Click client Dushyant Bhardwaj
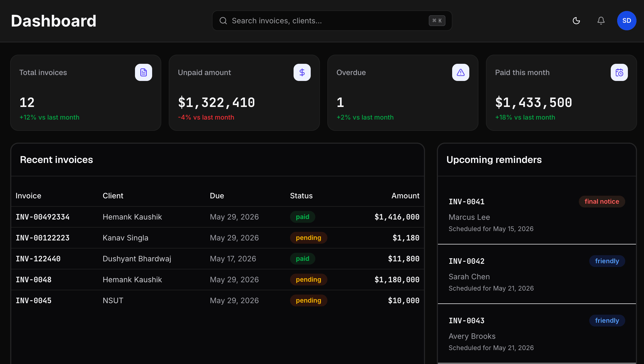Viewport: 644px width, 364px height. pyautogui.click(x=137, y=259)
